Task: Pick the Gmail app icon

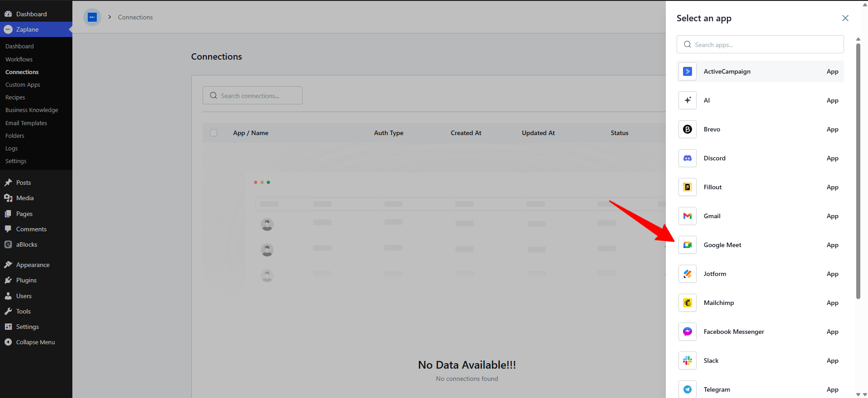Action: pos(688,216)
